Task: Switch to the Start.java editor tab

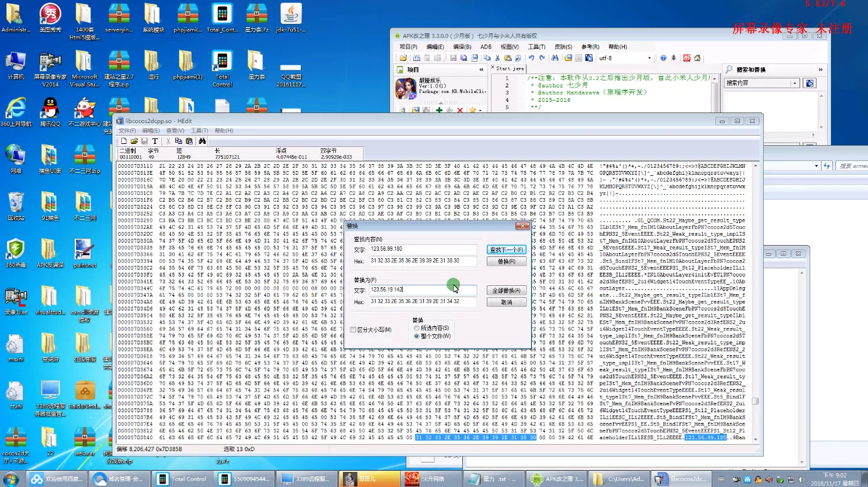Action: click(509, 68)
